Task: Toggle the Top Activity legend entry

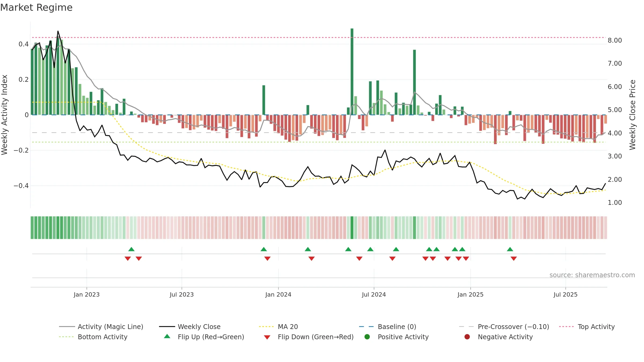Action: [x=587, y=327]
